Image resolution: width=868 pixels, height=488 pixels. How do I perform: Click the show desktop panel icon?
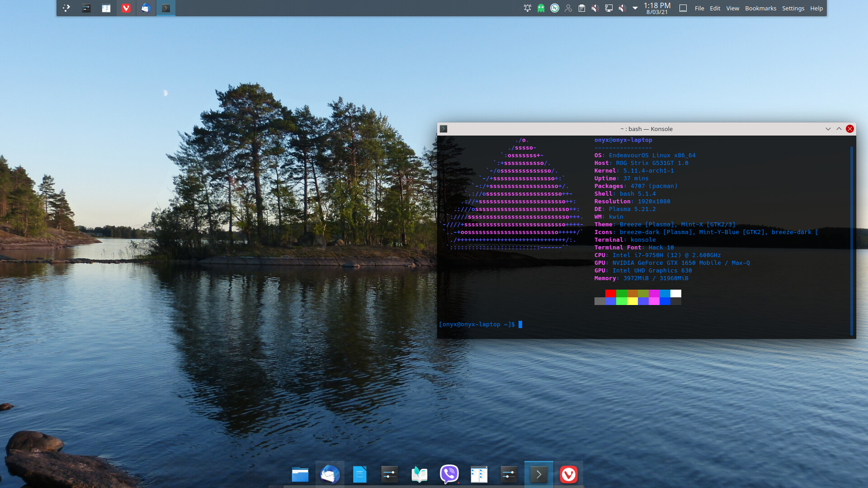click(683, 8)
